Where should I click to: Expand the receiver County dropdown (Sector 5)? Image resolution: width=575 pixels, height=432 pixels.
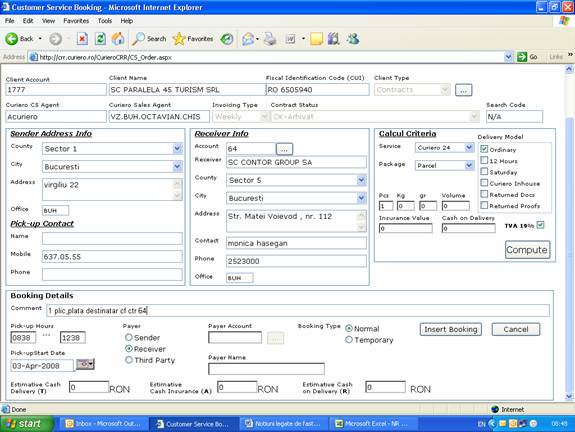[361, 180]
